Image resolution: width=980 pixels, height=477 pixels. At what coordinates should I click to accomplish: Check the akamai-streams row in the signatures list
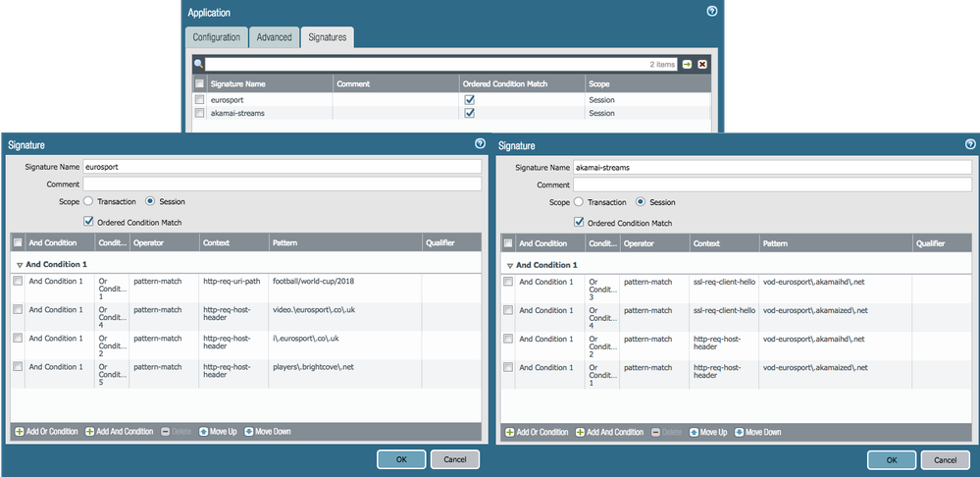click(x=200, y=113)
